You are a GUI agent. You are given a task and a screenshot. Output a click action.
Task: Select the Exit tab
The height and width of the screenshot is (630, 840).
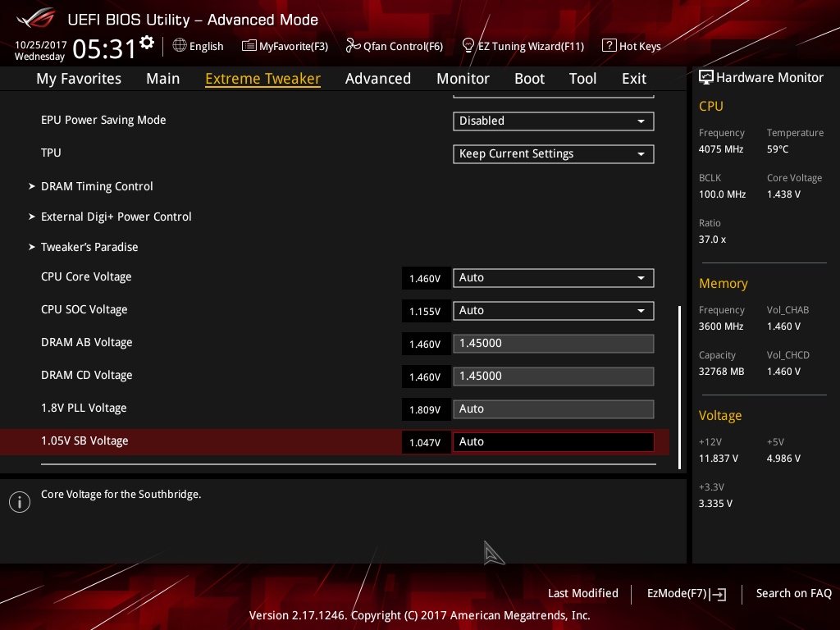coord(634,79)
